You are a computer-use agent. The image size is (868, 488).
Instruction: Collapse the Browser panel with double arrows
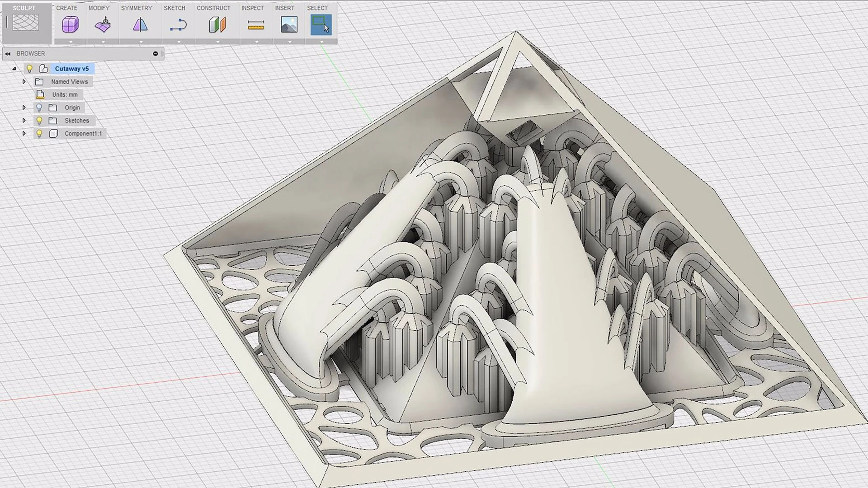point(8,54)
